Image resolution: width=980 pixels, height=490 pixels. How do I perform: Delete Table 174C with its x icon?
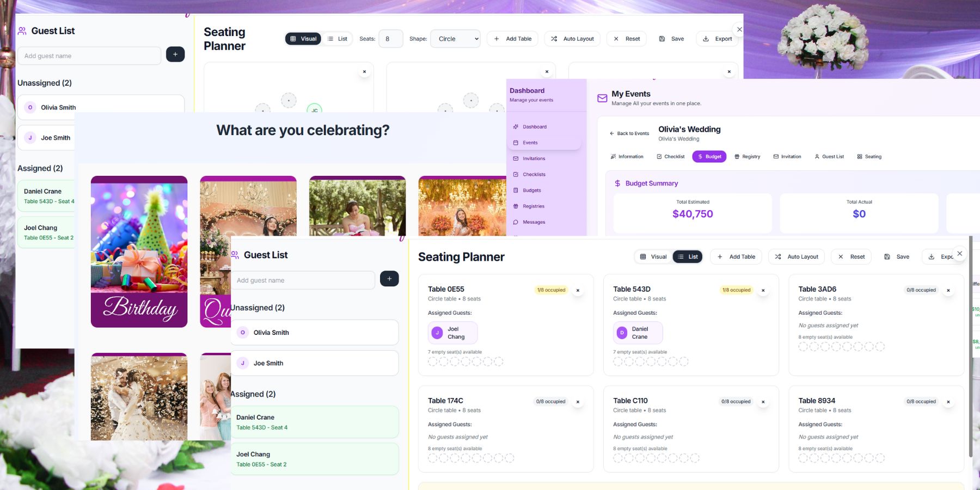(578, 402)
